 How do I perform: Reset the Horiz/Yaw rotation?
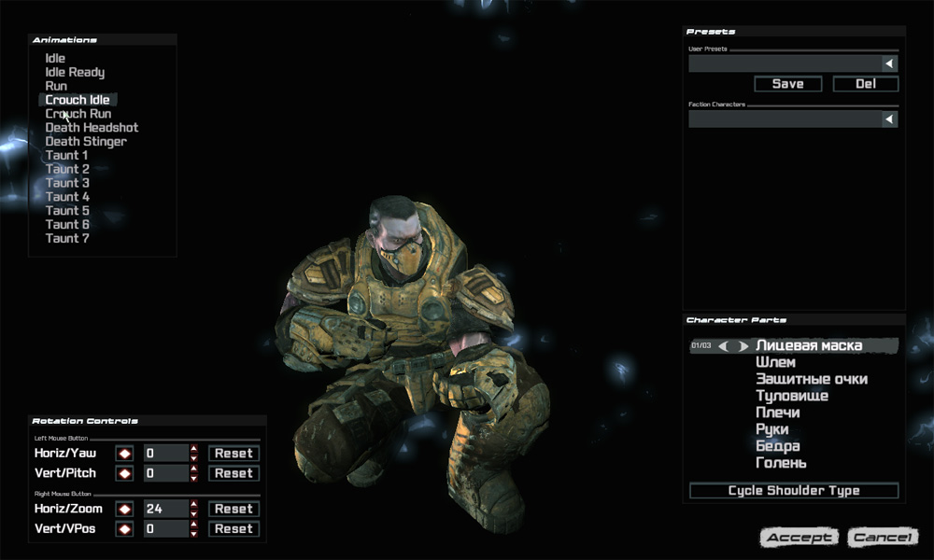(233, 454)
